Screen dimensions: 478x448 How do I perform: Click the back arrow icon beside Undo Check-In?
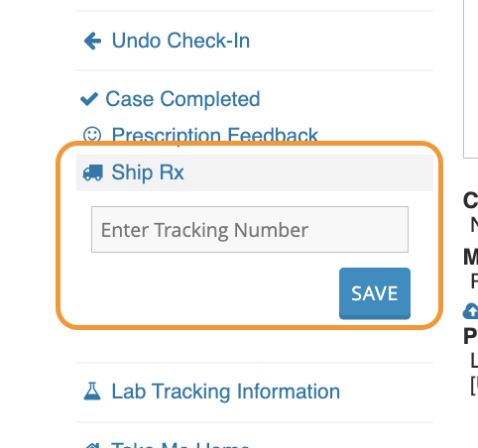92,41
